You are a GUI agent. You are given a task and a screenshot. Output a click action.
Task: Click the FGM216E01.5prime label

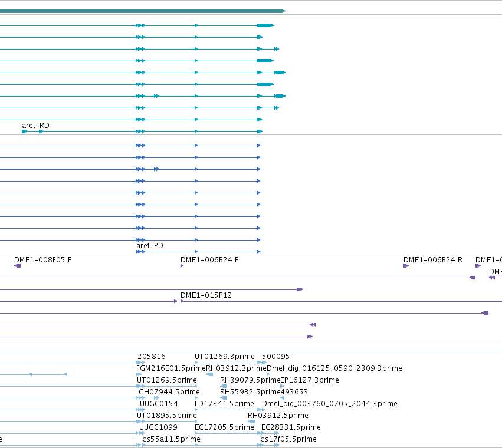171,368
